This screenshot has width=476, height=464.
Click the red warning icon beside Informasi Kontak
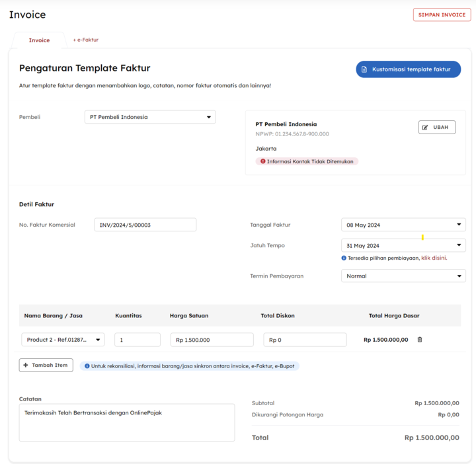263,161
